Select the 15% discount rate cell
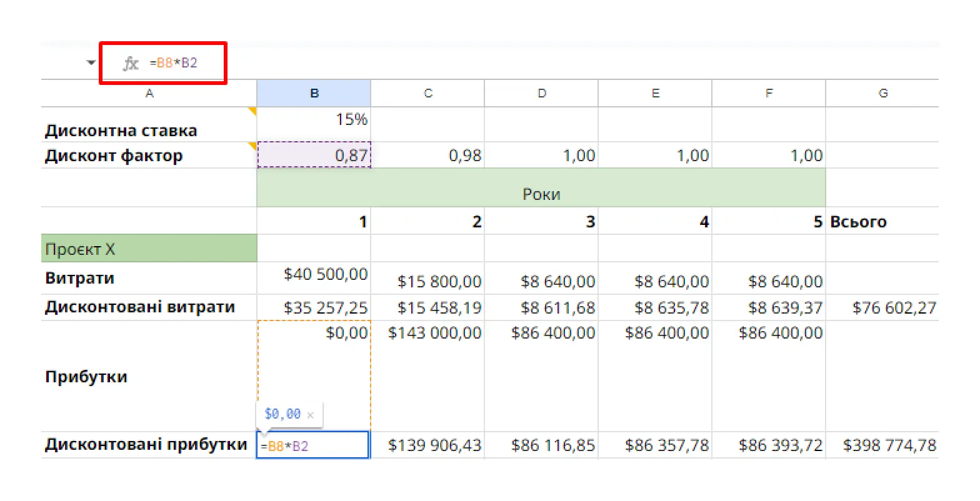The height and width of the screenshot is (501, 980). tap(314, 124)
